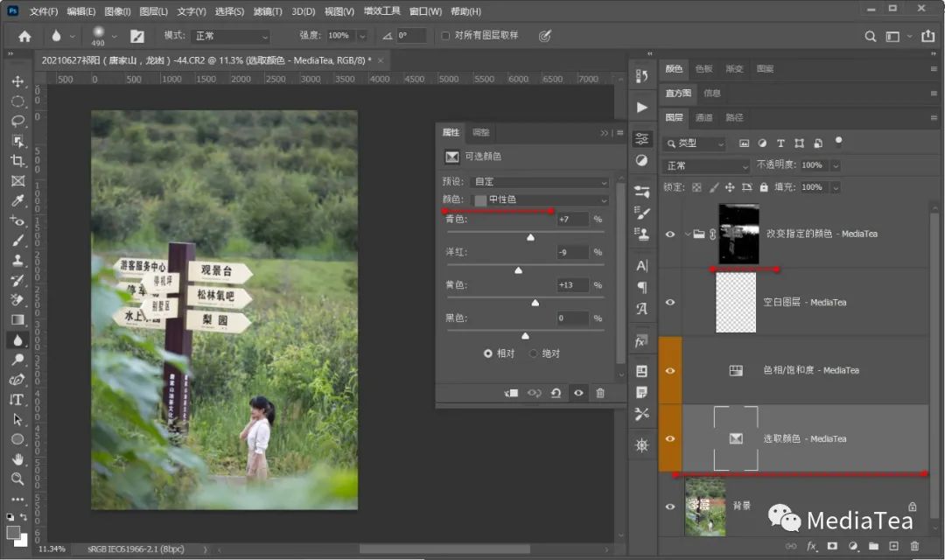
Task: Toggle visibility of 色相/饱和度 layer
Action: click(x=670, y=371)
